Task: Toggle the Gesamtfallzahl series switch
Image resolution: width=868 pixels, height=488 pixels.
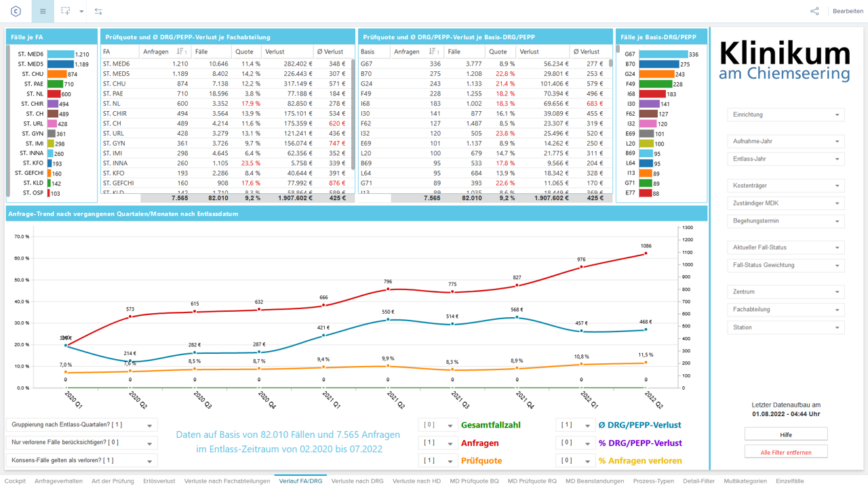Action: pyautogui.click(x=437, y=425)
